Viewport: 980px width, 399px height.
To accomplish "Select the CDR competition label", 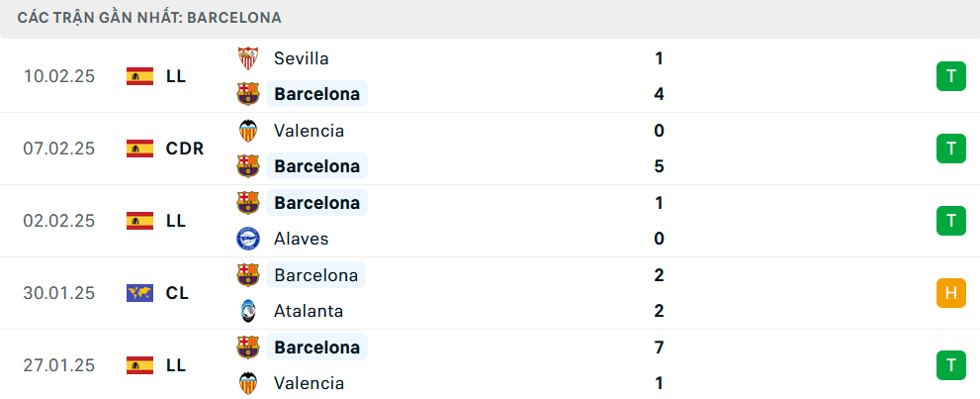I will click(185, 149).
